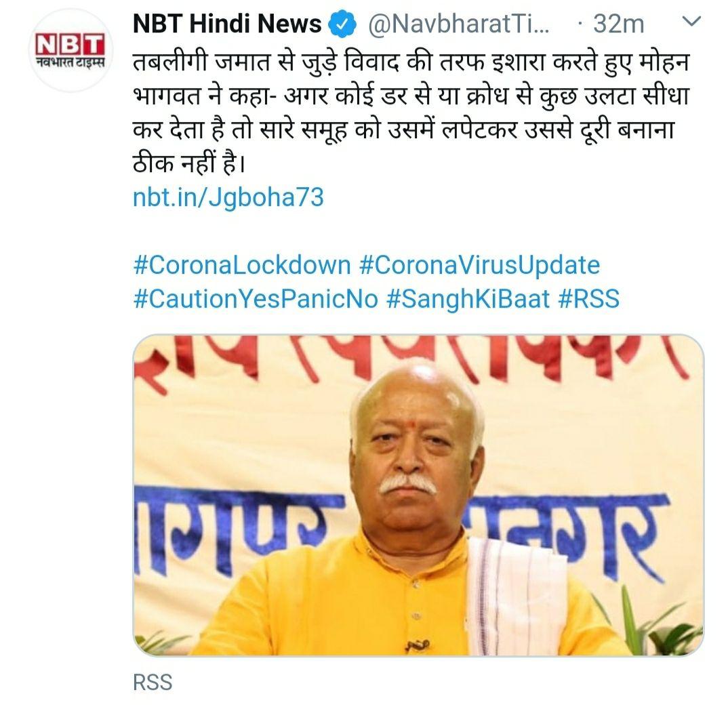Open the #RSS hashtag
728x709 pixels.
pyautogui.click(x=589, y=299)
